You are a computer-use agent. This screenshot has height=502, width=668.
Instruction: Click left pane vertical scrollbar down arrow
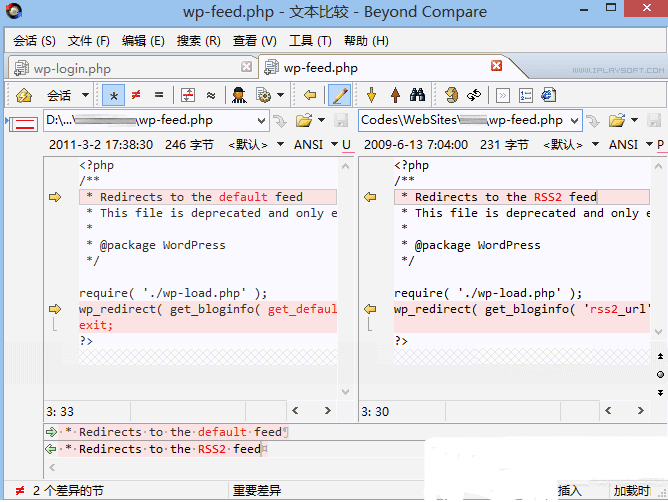pyautogui.click(x=346, y=392)
